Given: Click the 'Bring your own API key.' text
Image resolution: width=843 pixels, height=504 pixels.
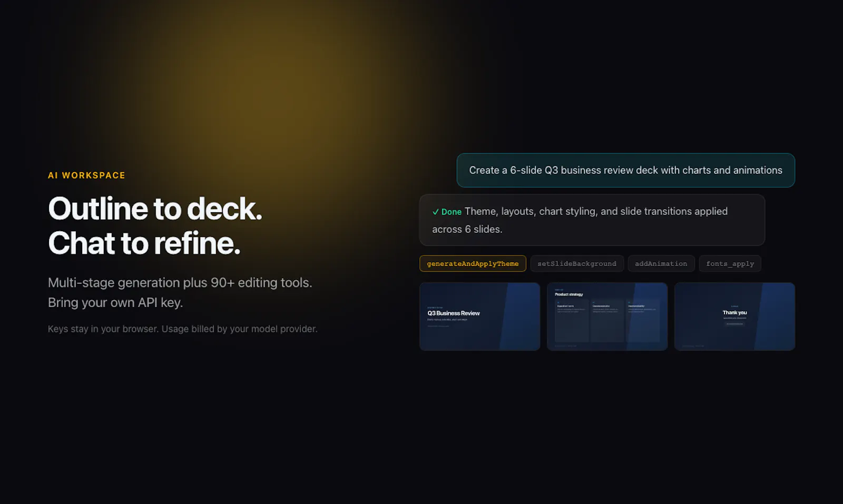Looking at the screenshot, I should 115,303.
